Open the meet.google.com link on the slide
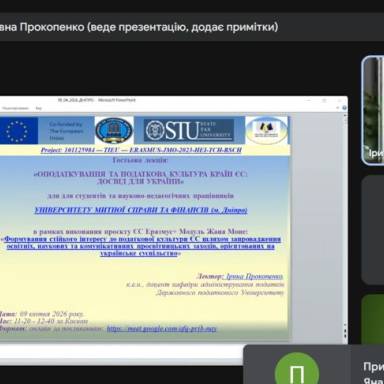The height and width of the screenshot is (384, 384). click(162, 329)
